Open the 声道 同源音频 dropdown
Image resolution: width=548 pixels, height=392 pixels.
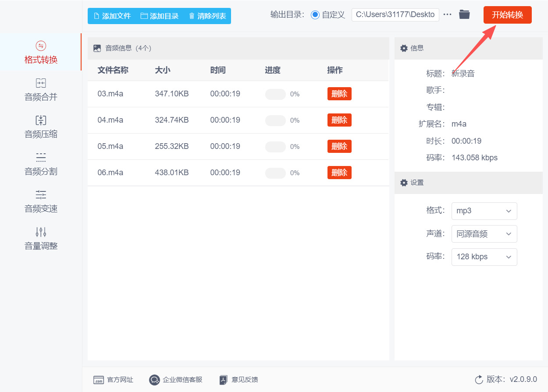tap(484, 234)
